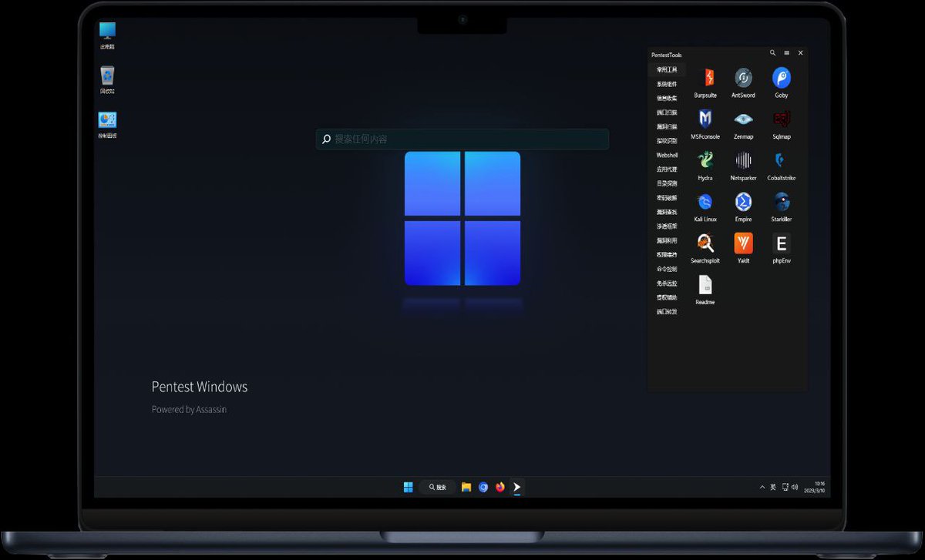Open the Windows Start button
This screenshot has height=560, width=925.
pos(409,487)
